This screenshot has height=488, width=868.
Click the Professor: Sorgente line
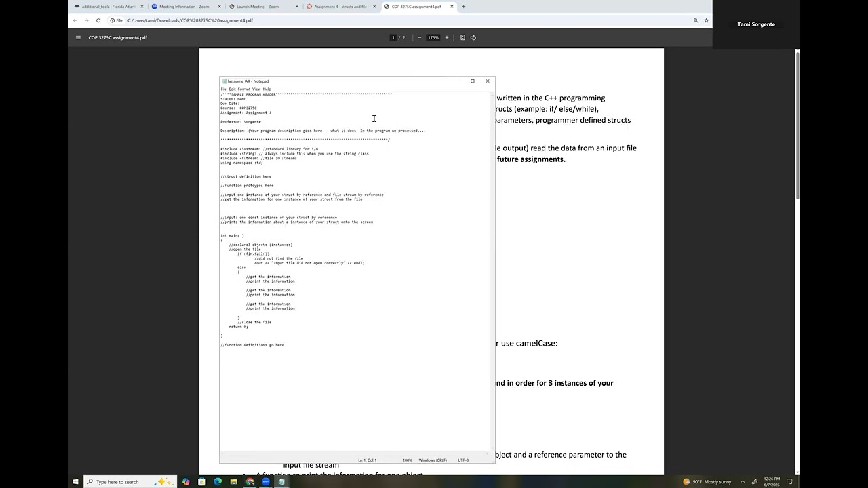click(x=241, y=122)
